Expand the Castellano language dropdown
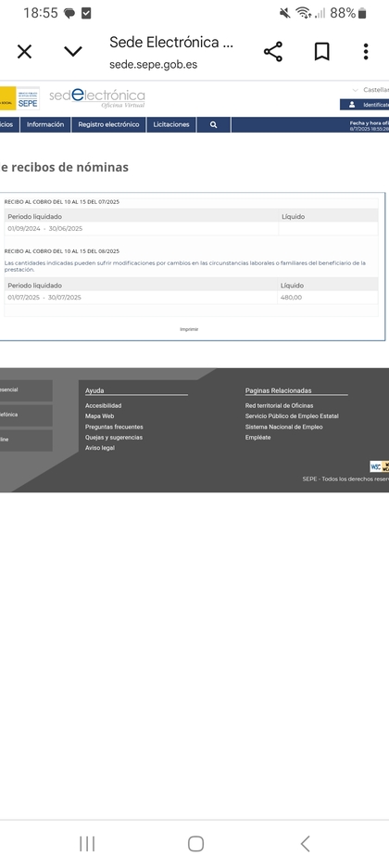 [x=370, y=90]
